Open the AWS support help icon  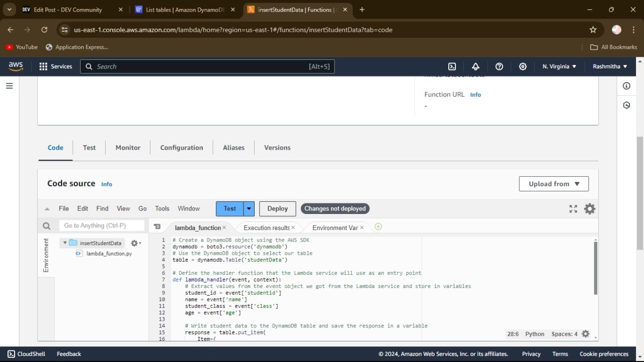coord(499,66)
